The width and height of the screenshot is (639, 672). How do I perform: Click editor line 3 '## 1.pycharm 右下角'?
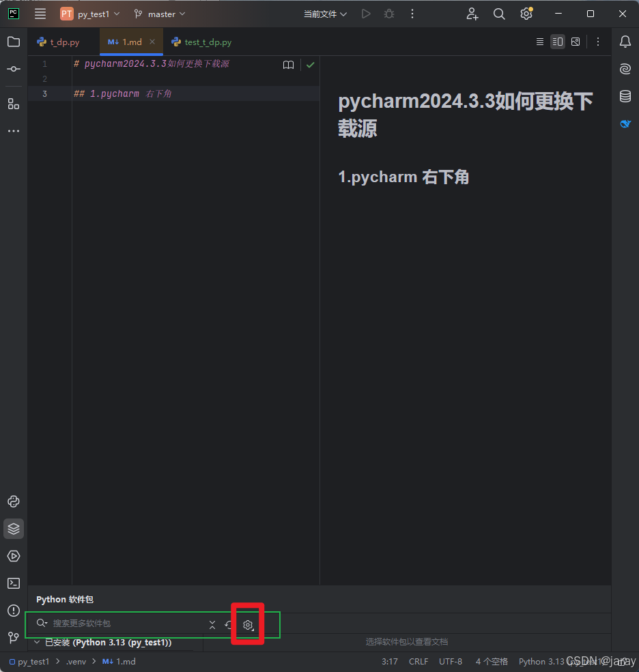click(x=123, y=94)
